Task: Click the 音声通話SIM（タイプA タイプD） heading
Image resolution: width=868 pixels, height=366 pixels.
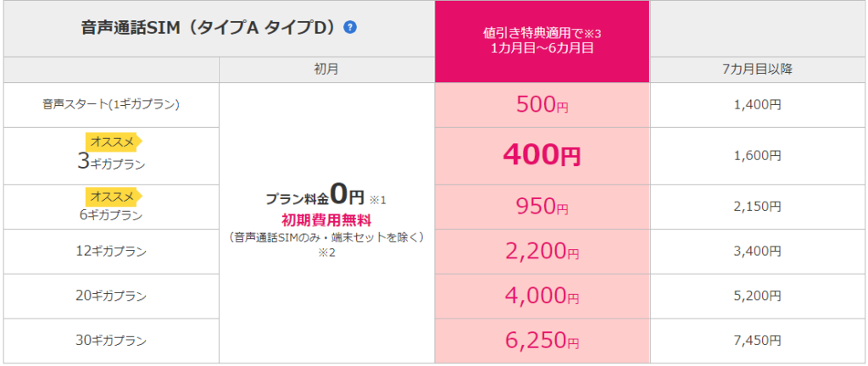Action: tap(210, 28)
